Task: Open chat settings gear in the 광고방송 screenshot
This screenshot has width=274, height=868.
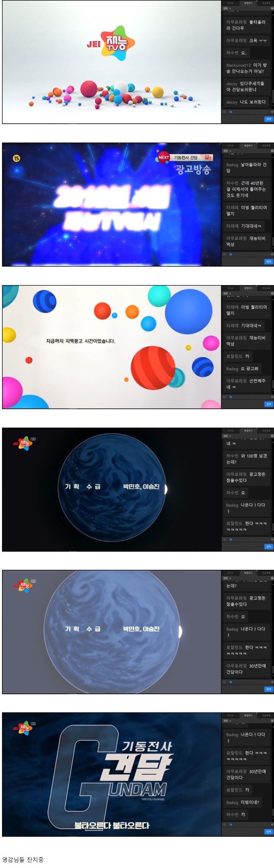Action: (272, 254)
